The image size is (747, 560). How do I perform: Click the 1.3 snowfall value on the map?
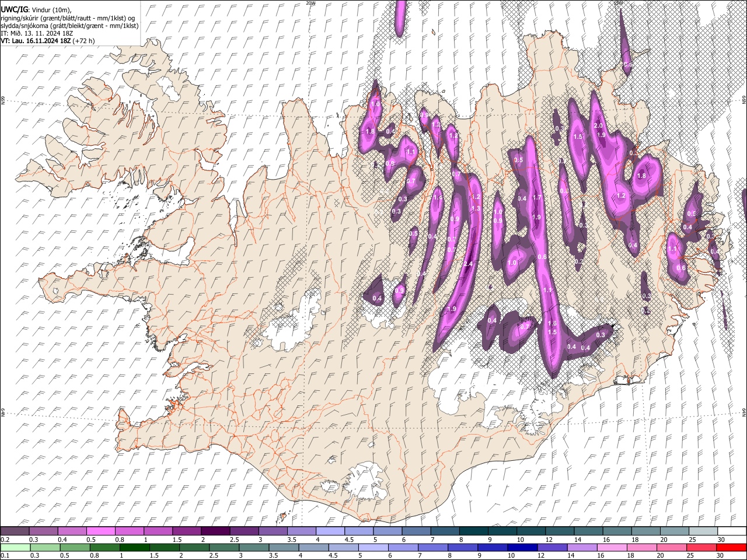[476, 208]
